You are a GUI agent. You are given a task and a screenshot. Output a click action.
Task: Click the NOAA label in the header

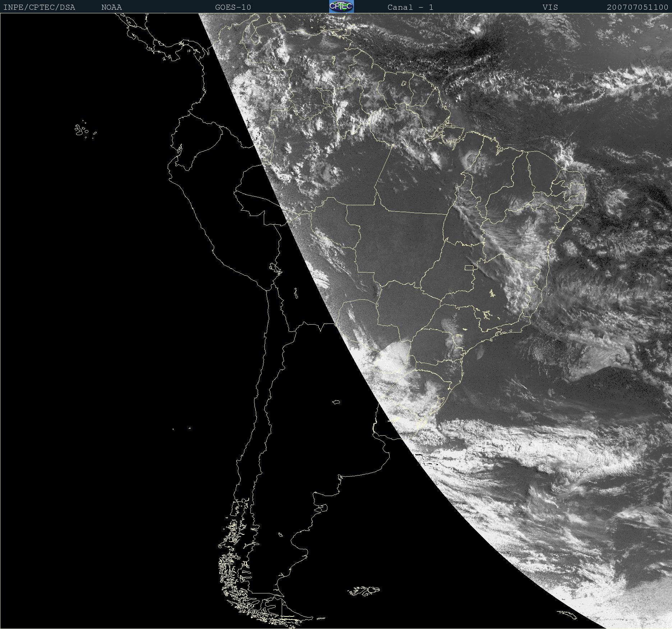coord(112,7)
